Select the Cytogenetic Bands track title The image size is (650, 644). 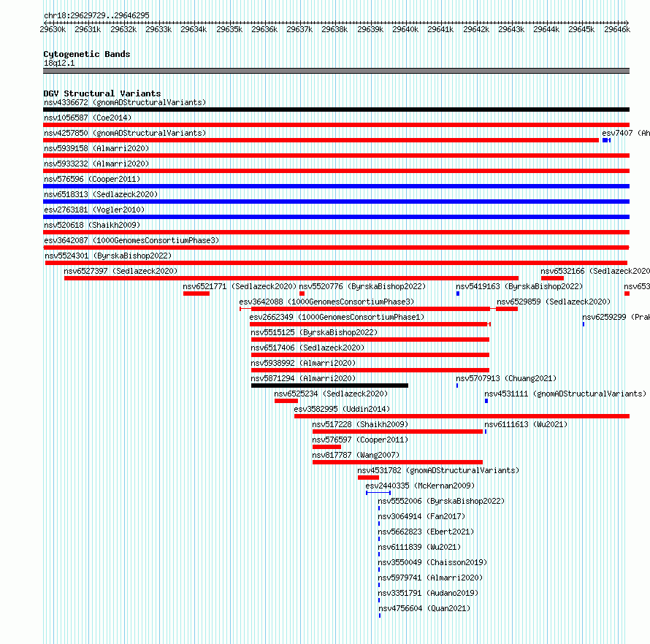coord(87,54)
